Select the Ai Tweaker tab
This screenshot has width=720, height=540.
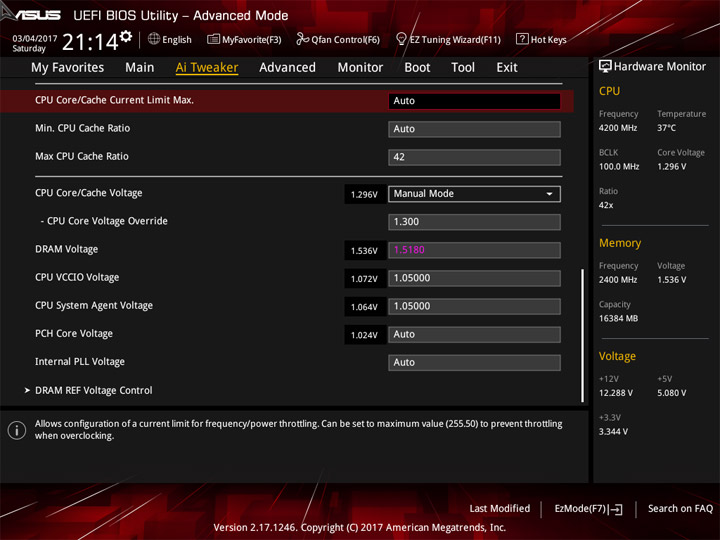pyautogui.click(x=207, y=68)
